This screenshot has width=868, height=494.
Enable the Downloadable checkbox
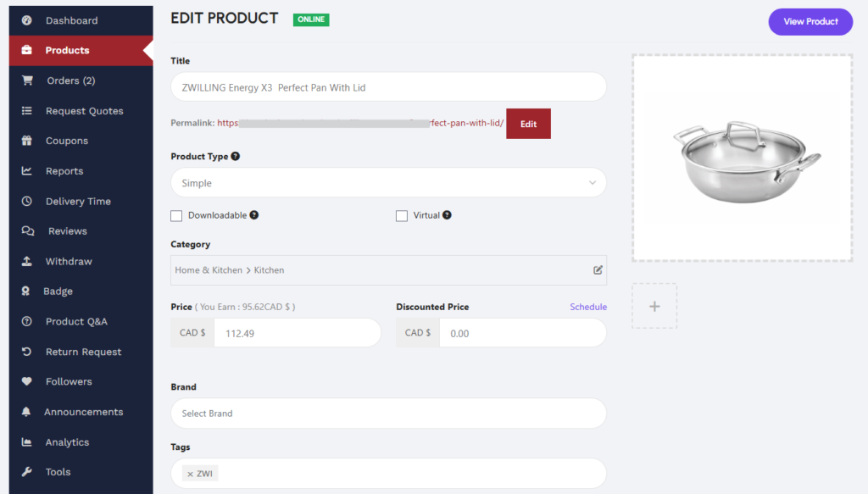176,215
